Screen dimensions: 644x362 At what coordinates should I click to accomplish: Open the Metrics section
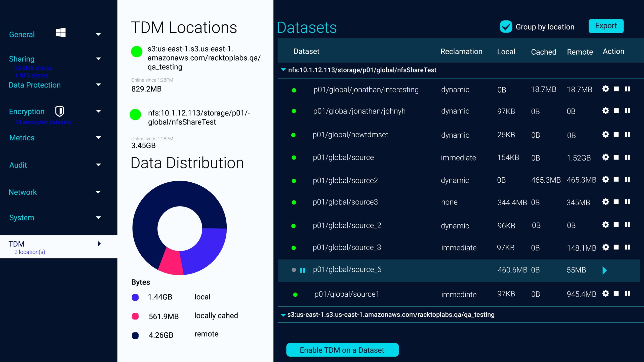[22, 138]
